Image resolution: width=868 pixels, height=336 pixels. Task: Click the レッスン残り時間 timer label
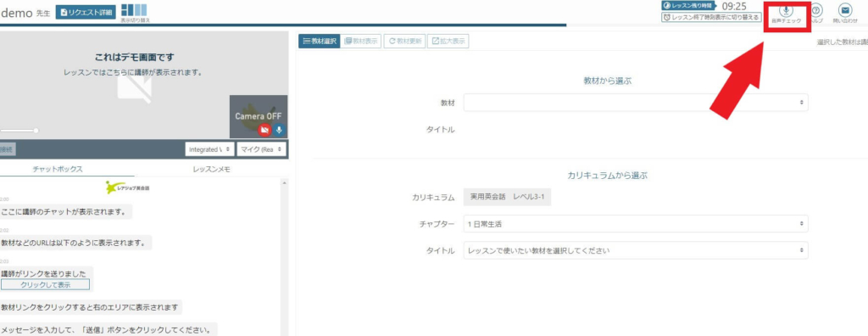(x=688, y=6)
